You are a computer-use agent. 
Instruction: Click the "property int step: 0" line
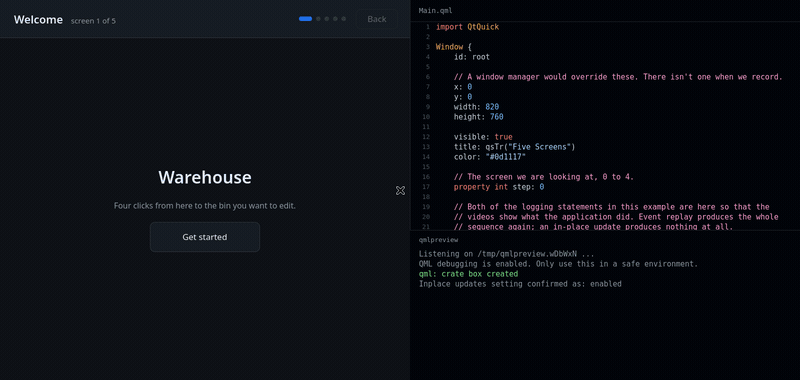click(499, 187)
